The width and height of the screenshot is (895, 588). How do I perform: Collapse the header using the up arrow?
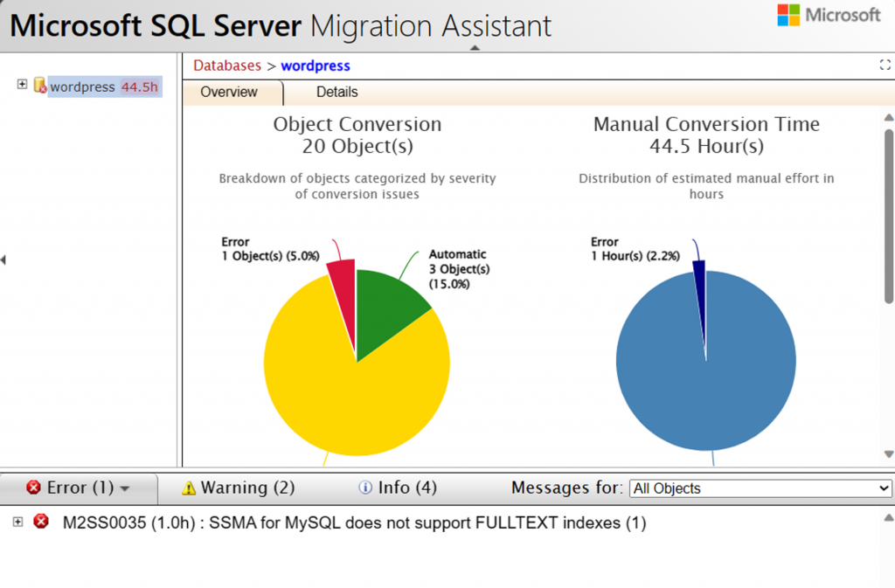tap(475, 48)
